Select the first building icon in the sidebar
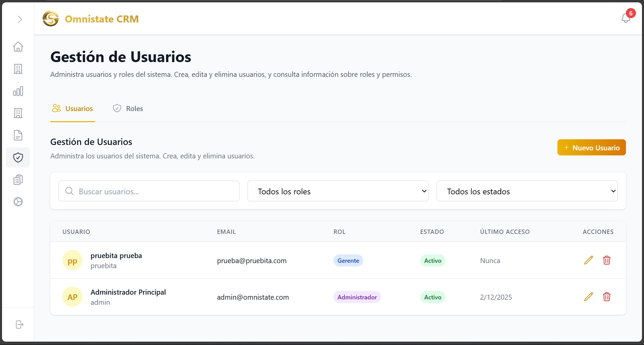644x345 pixels. coord(18,69)
